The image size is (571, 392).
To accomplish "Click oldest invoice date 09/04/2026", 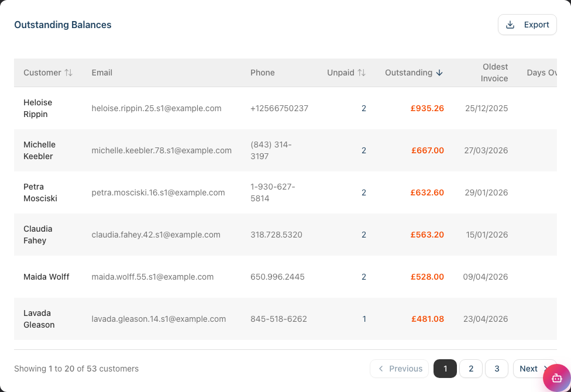I will point(486,277).
